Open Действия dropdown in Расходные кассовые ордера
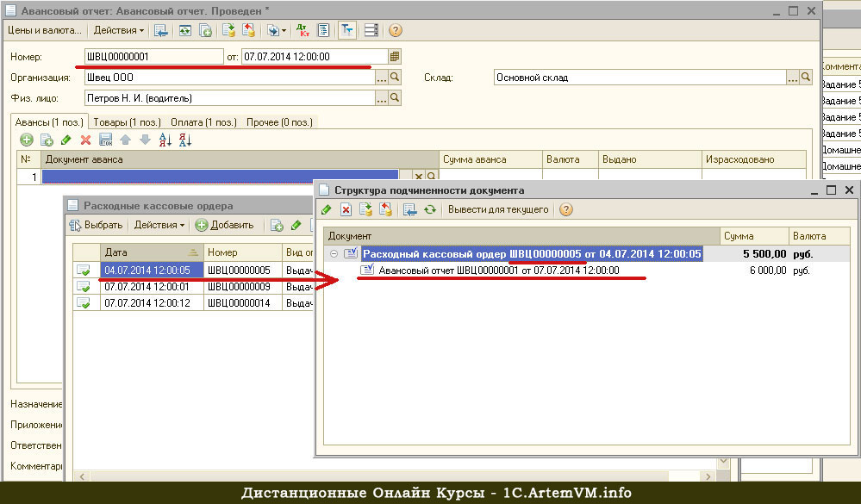The height and width of the screenshot is (504, 861). (x=159, y=226)
